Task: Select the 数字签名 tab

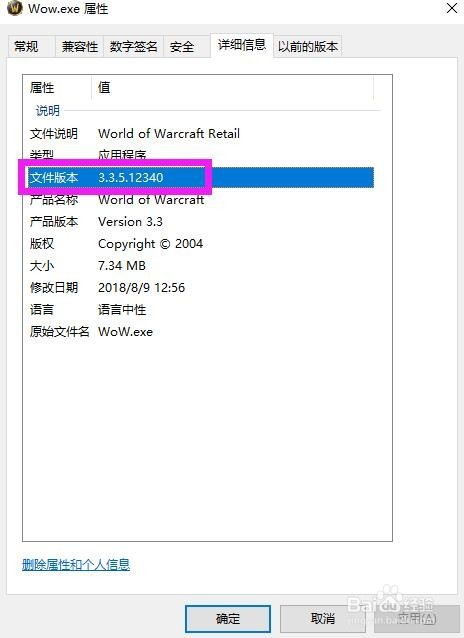Action: (x=133, y=46)
